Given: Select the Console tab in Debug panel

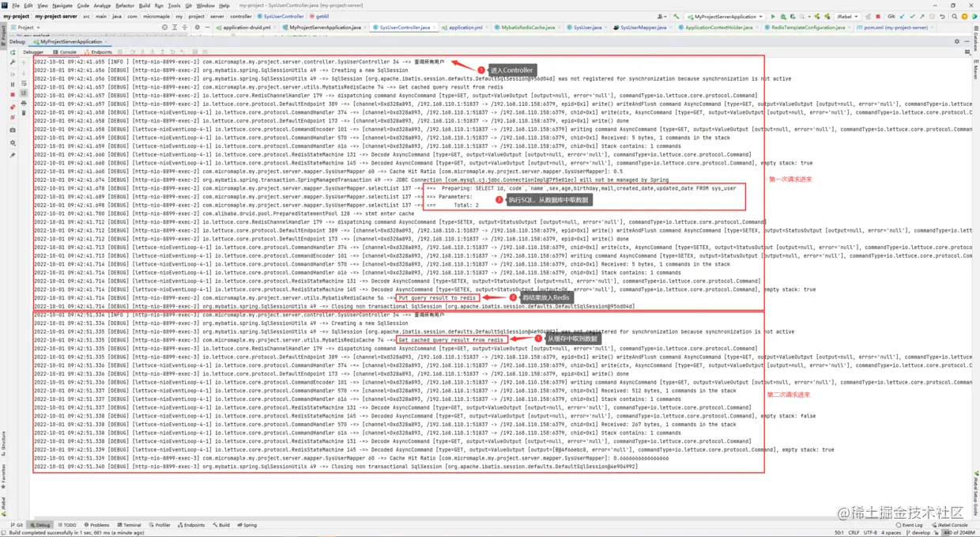Looking at the screenshot, I should click(x=65, y=52).
